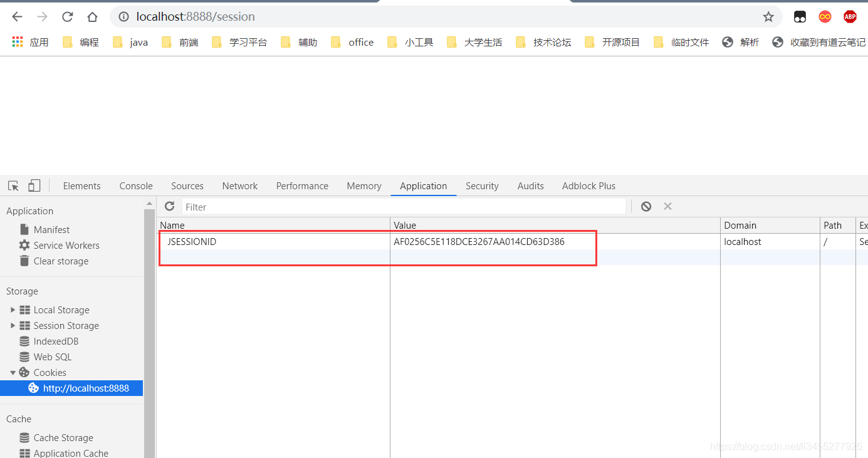Reload the page with refresh icon

pos(67,17)
